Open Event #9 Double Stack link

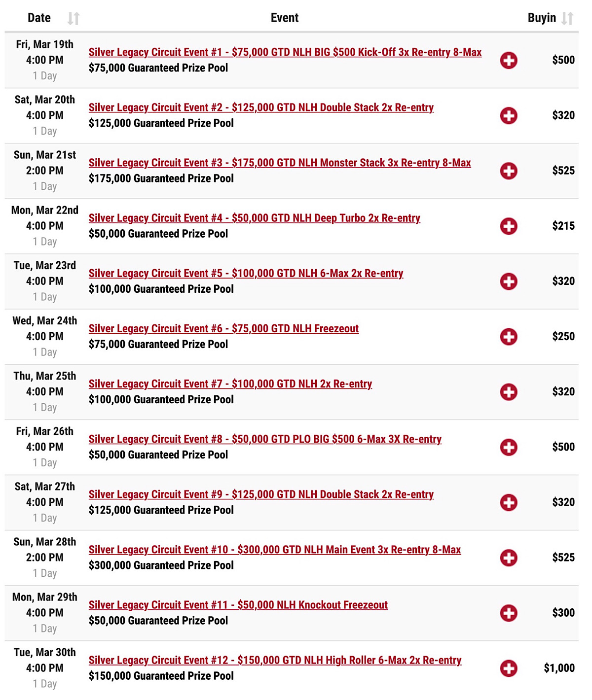point(261,494)
